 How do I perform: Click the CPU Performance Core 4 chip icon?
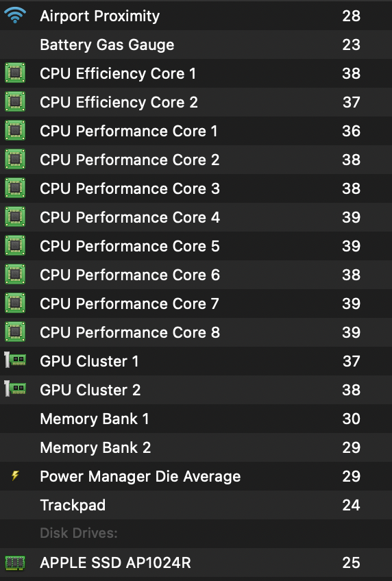tap(15, 217)
